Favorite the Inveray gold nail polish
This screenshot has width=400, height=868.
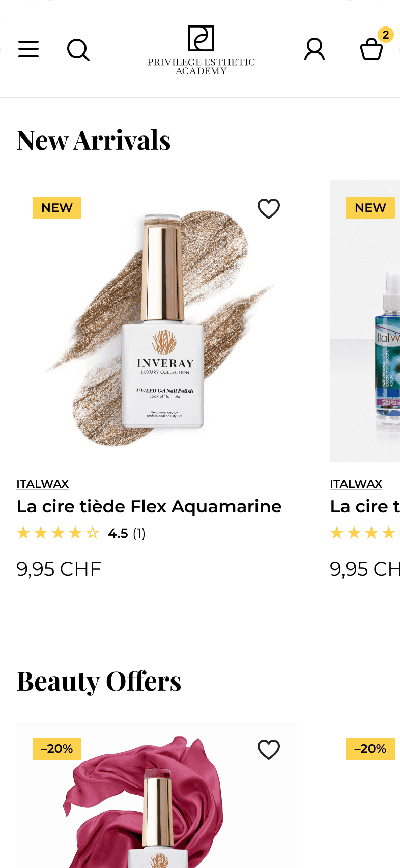[x=269, y=208]
